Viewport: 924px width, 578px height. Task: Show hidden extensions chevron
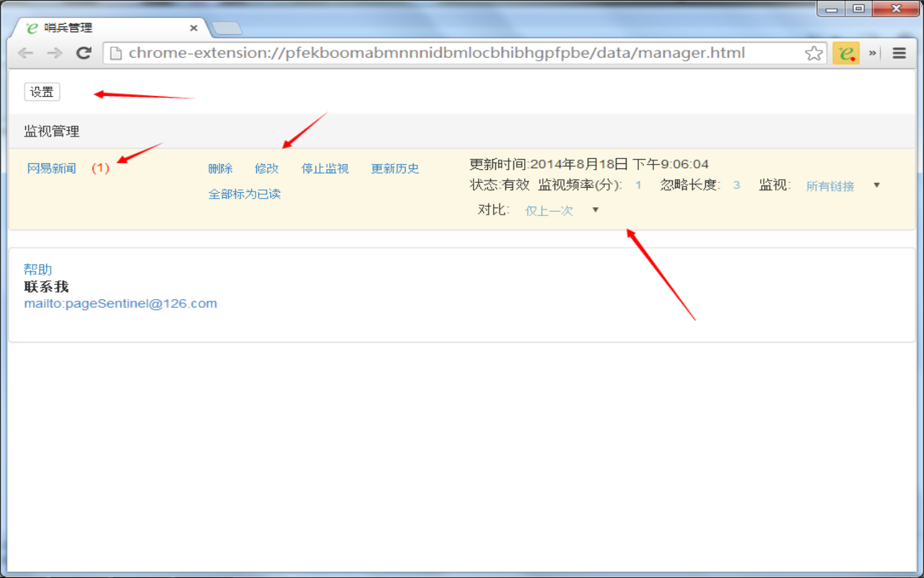click(872, 53)
